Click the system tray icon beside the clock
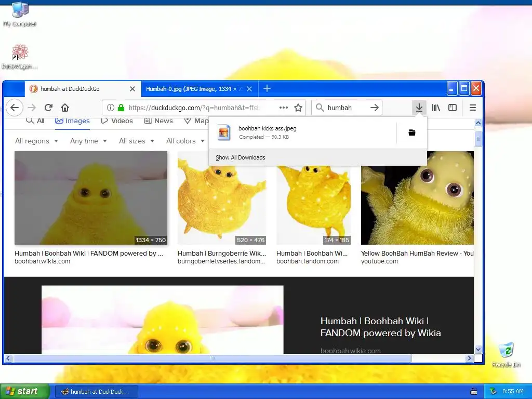Screen dimensions: 532x399 [x=494, y=391]
